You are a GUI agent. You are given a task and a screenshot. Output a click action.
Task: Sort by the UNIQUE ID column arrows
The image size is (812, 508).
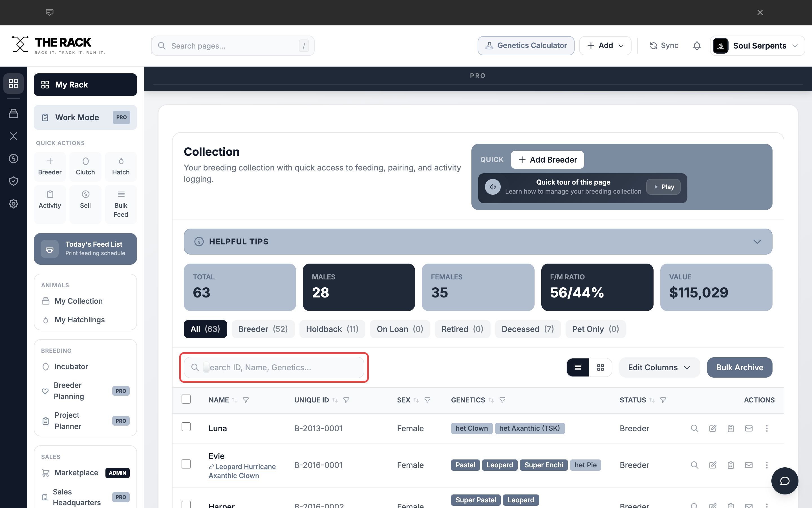click(x=335, y=400)
